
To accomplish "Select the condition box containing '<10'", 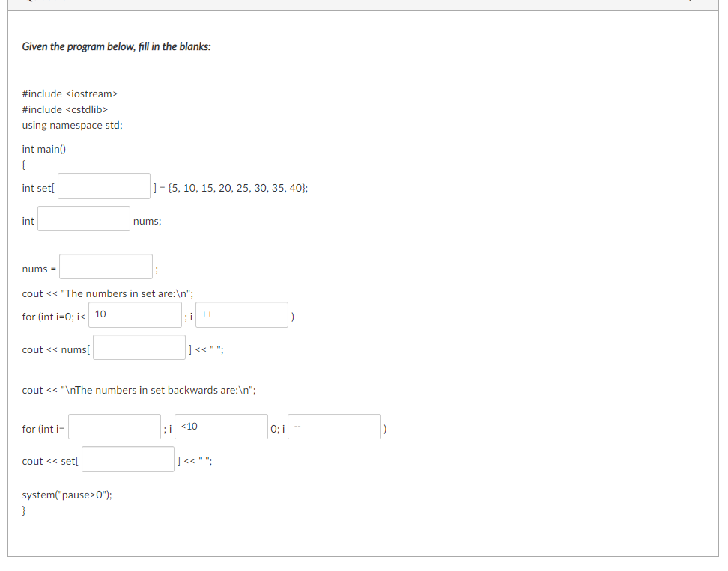I will [220, 427].
